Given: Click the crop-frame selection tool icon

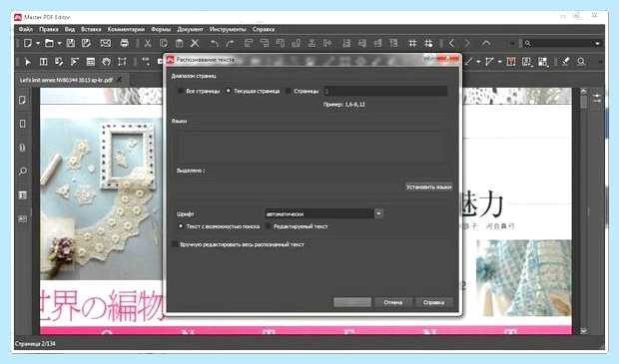Looking at the screenshot, I should (x=122, y=62).
